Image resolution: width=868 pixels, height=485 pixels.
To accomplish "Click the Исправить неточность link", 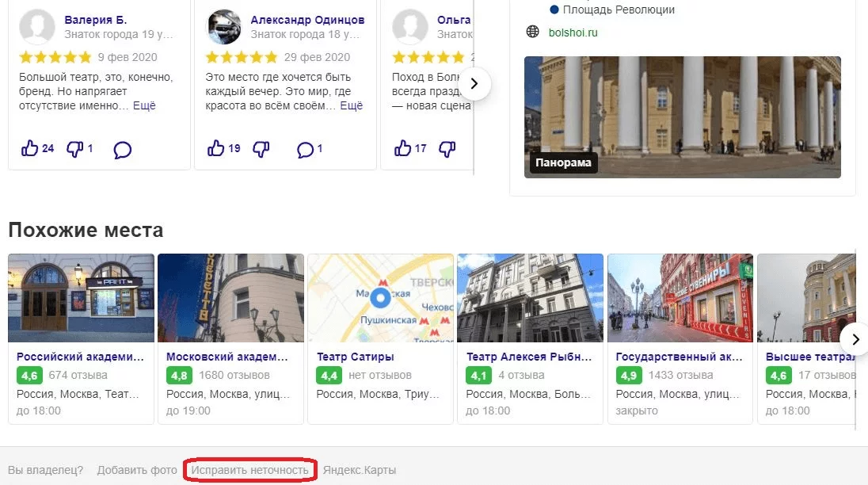I will point(249,470).
